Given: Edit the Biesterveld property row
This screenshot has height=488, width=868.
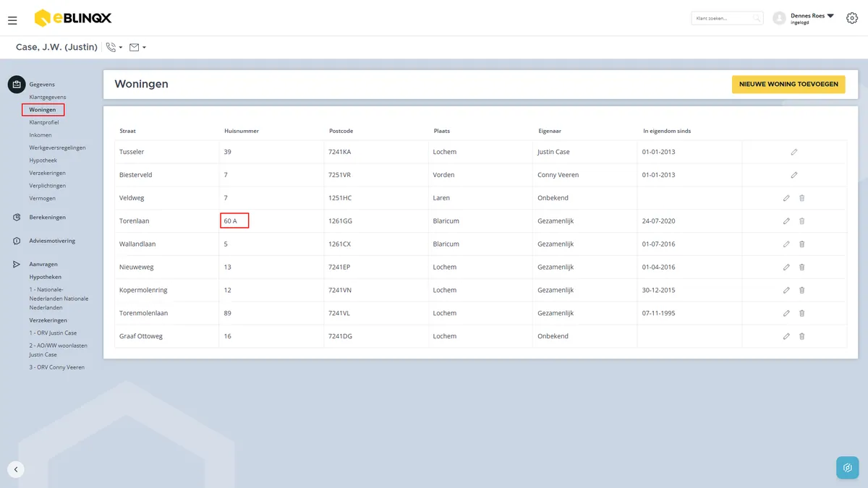Looking at the screenshot, I should click(793, 175).
